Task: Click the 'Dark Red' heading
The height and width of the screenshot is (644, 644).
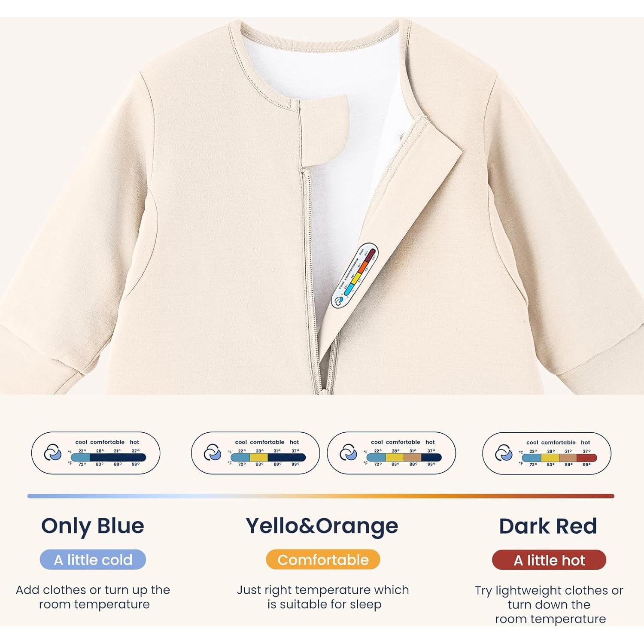Action: pos(548,526)
